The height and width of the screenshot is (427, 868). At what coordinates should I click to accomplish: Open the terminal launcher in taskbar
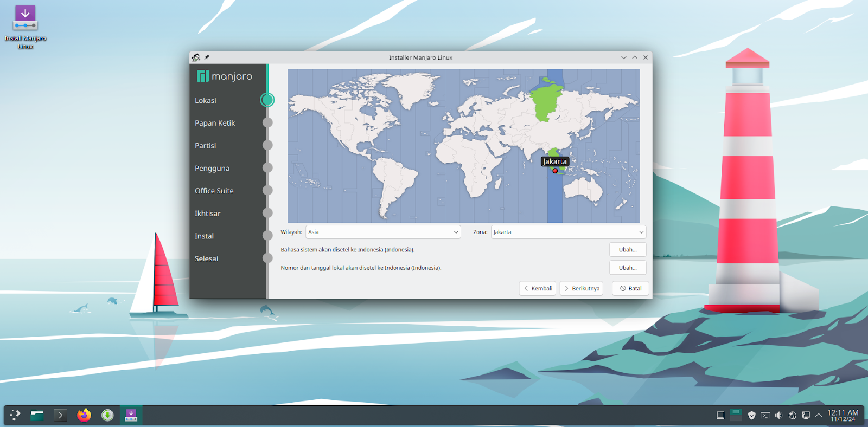point(60,415)
